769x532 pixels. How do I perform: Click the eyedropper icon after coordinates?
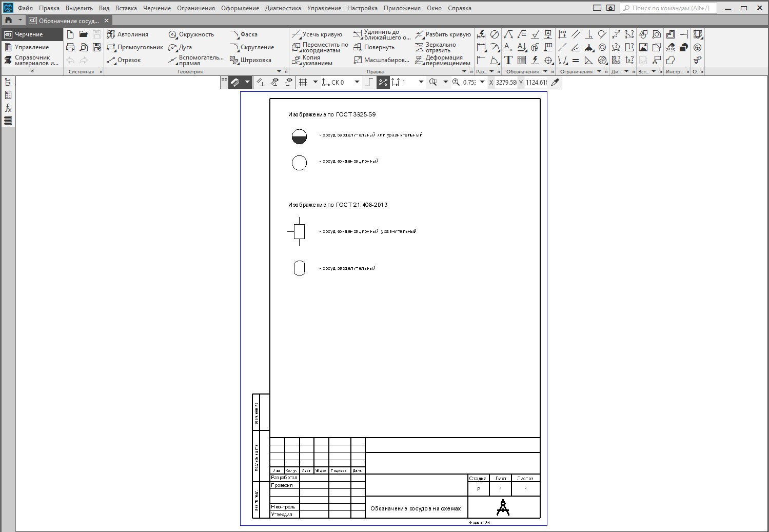coord(555,82)
